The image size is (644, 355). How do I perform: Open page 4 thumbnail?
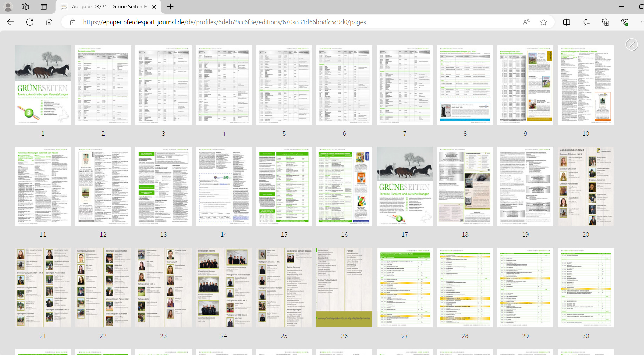(x=224, y=85)
